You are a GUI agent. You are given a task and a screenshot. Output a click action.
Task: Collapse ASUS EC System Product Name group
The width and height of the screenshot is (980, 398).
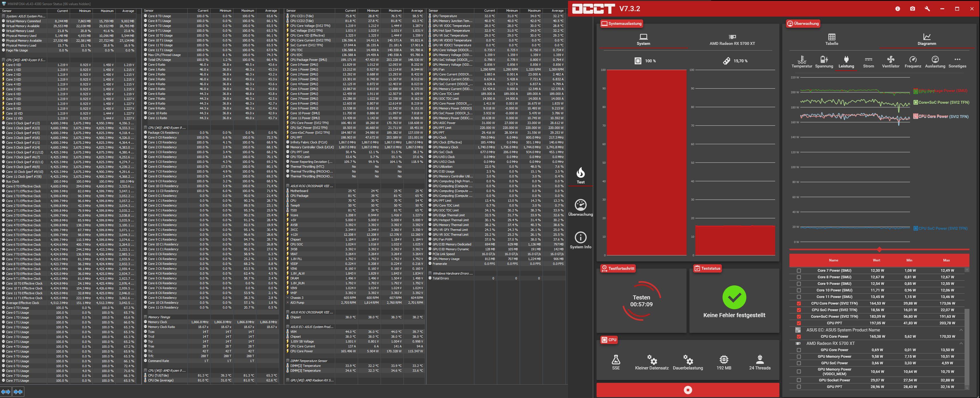(961, 330)
